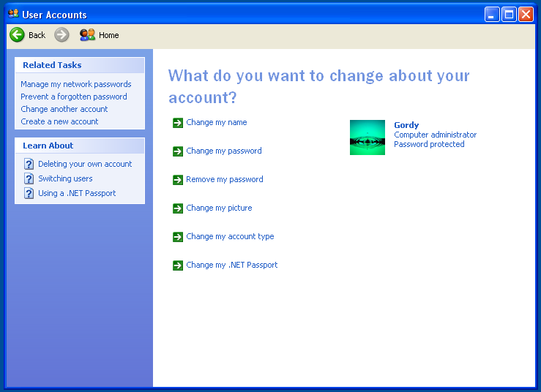The image size is (541, 392).
Task: Click the green Back arrow icon
Action: [x=17, y=35]
